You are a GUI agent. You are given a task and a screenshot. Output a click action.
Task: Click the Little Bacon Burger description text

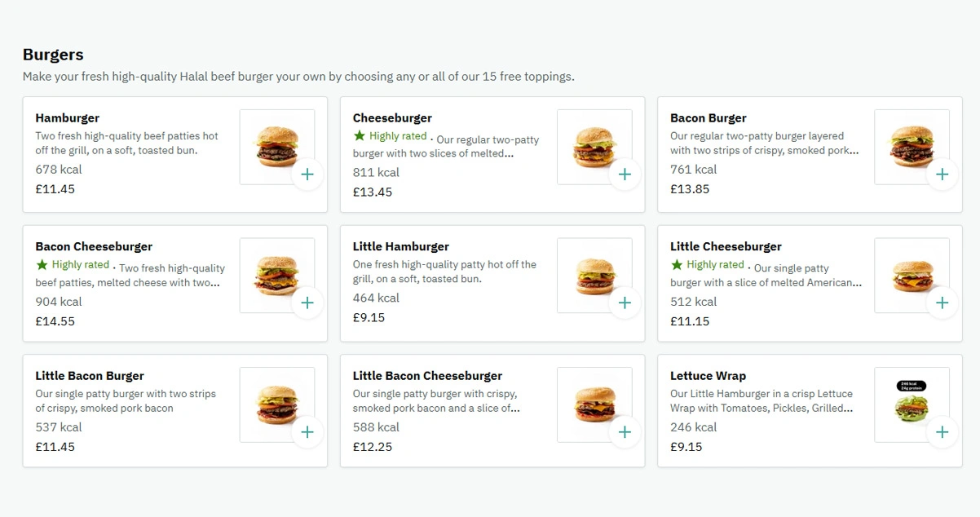click(x=126, y=400)
